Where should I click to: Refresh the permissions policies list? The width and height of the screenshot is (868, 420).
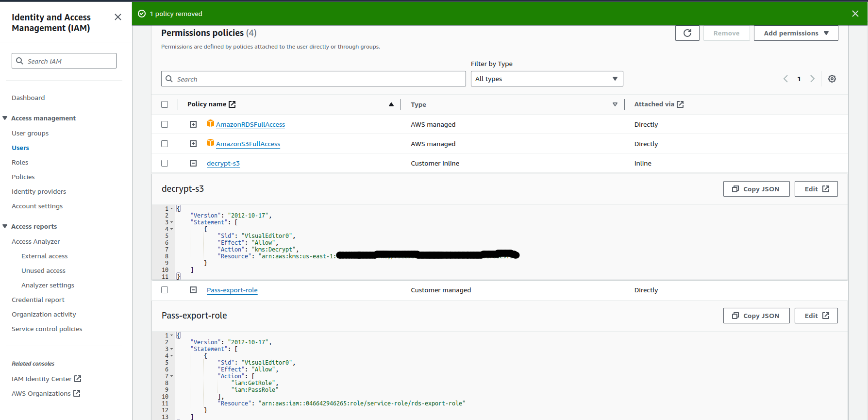coord(687,33)
